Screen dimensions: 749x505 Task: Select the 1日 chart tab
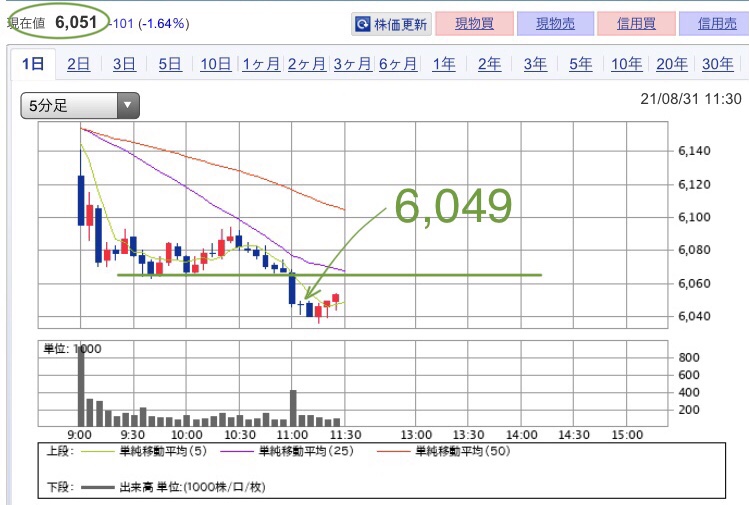pos(33,64)
